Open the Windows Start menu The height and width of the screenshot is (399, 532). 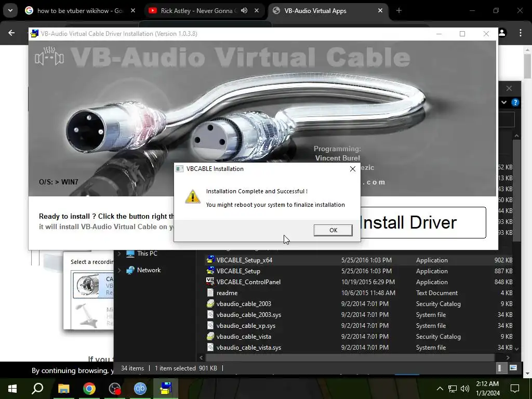(12, 389)
